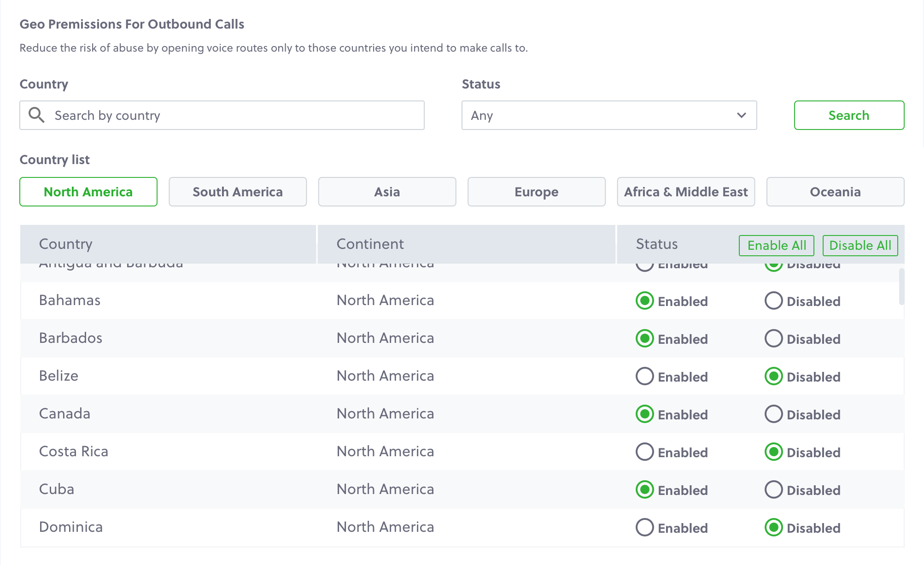924x565 pixels.
Task: Click the Search button
Action: pos(848,115)
